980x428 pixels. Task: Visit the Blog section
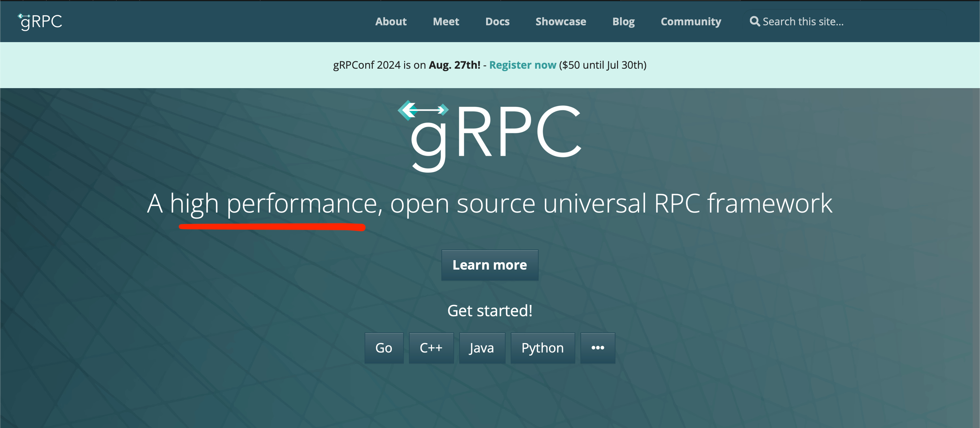click(623, 22)
